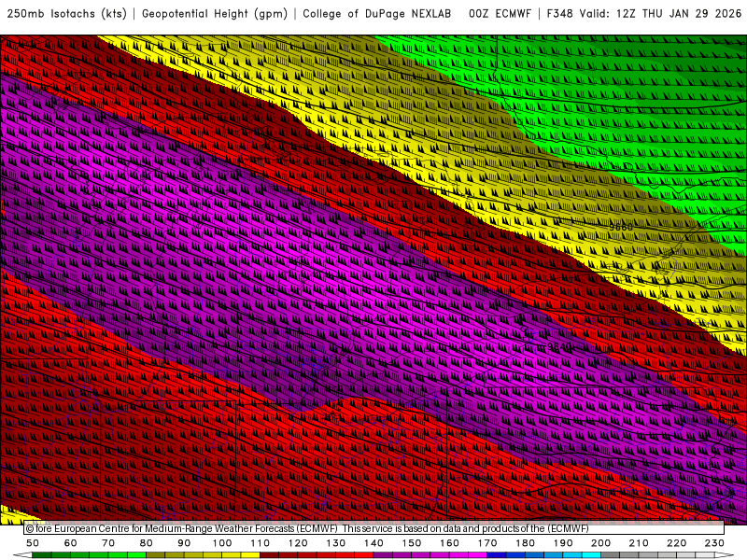Click the ECMWF copyright notice text

[x=307, y=528]
